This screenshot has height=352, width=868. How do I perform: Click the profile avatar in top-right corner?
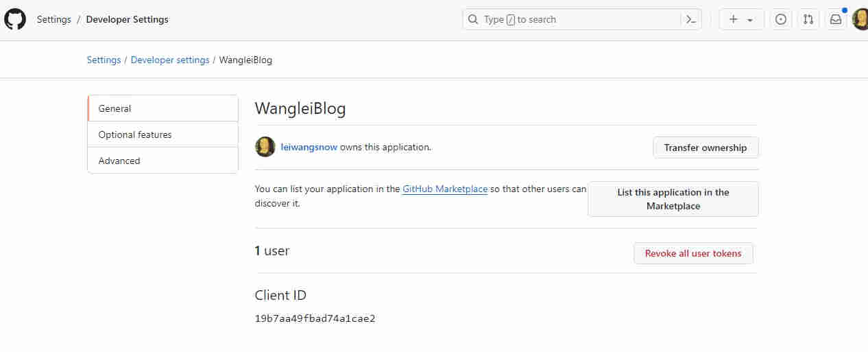point(861,20)
